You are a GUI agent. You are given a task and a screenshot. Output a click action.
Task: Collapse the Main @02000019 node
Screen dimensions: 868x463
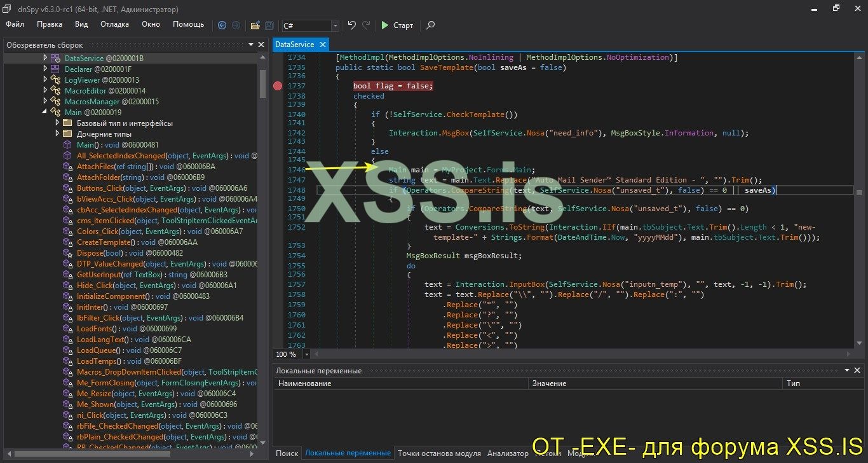[x=45, y=112]
